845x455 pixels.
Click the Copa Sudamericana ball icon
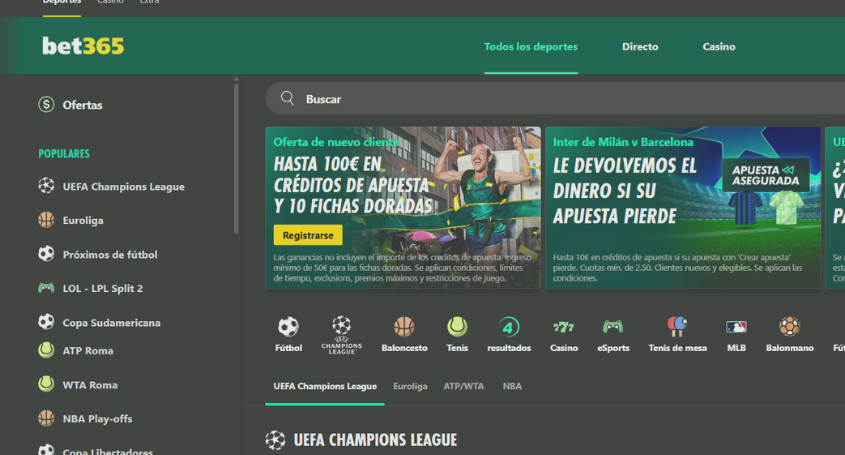46,322
